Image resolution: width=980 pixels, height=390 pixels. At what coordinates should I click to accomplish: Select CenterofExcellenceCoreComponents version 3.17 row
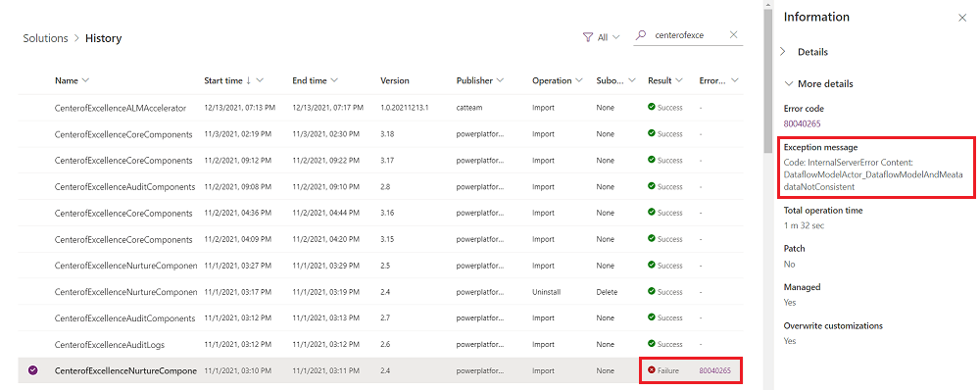click(380, 160)
